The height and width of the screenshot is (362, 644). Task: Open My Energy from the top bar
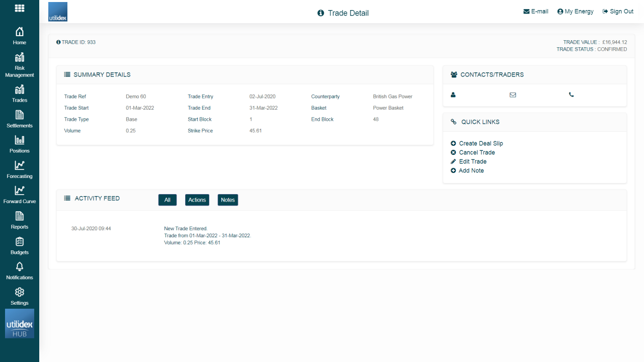tap(575, 11)
